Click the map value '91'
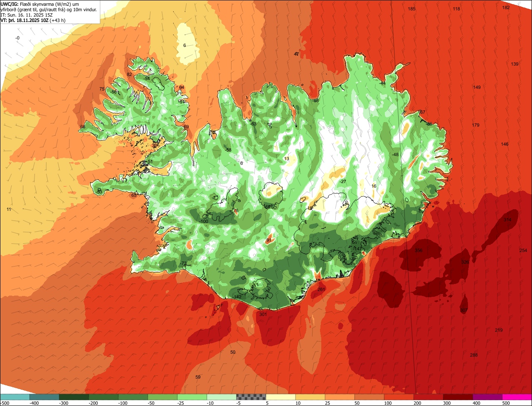Viewport: 532px width, 406px height. point(268,240)
